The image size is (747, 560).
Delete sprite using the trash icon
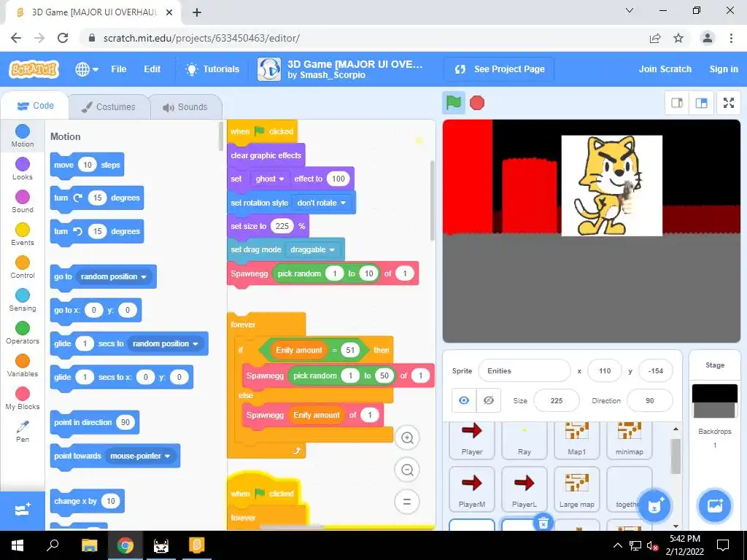(543, 523)
